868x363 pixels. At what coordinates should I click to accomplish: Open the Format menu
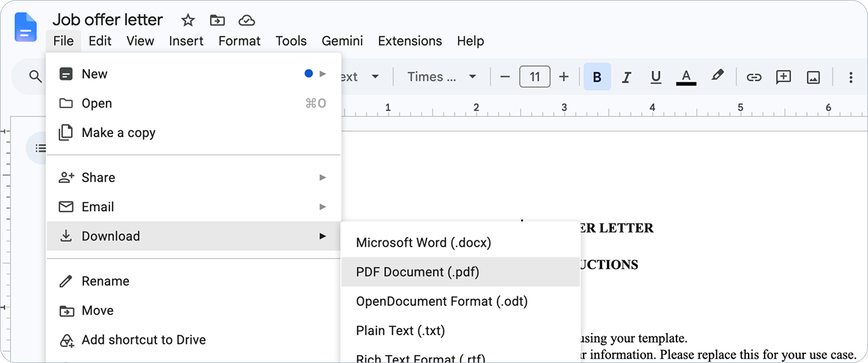pos(239,41)
